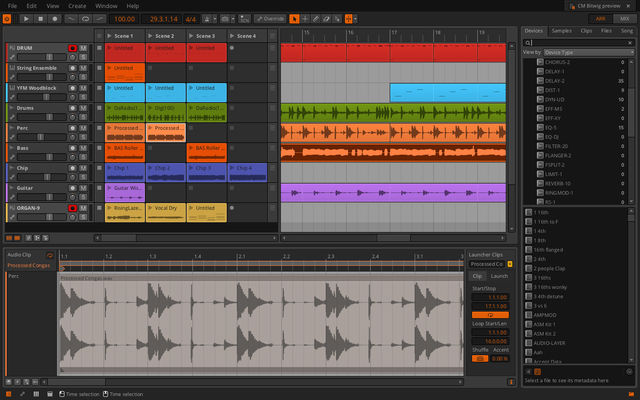Open the Edit menu
The width and height of the screenshot is (640, 400).
coord(31,6)
